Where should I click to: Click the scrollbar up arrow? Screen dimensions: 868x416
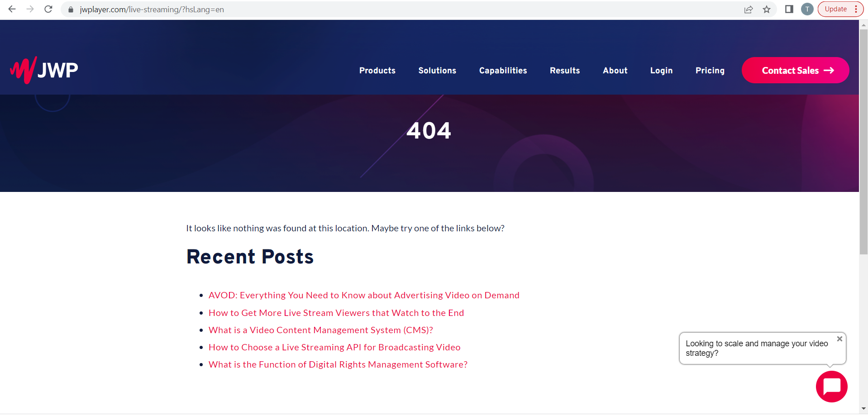(x=863, y=24)
